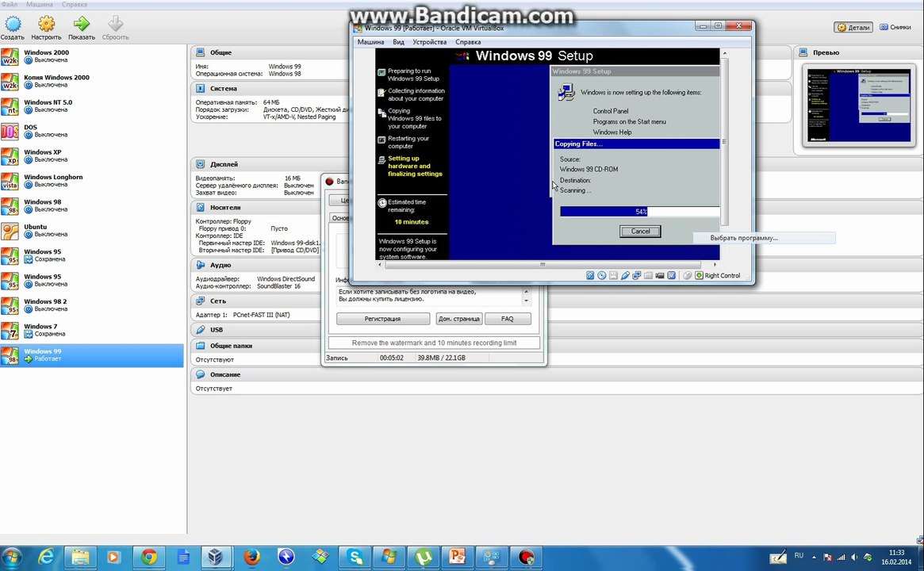Open Firefox from the taskbar

point(251,557)
